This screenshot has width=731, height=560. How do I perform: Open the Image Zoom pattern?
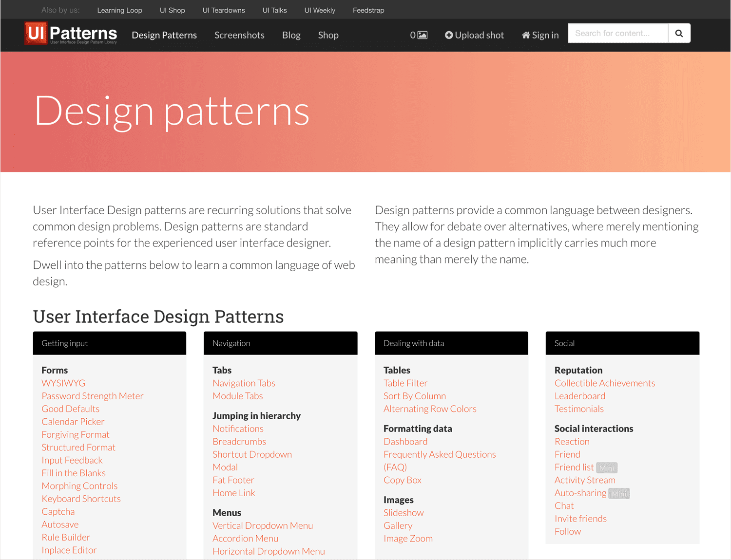[x=408, y=539]
